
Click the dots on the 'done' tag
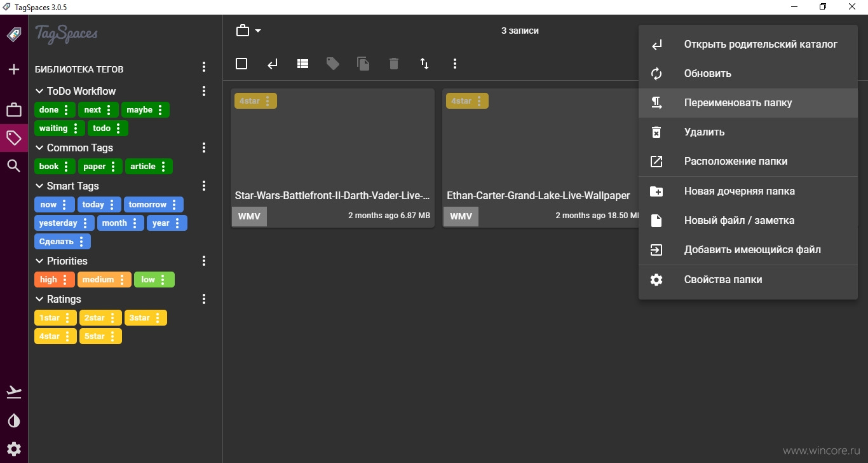66,110
